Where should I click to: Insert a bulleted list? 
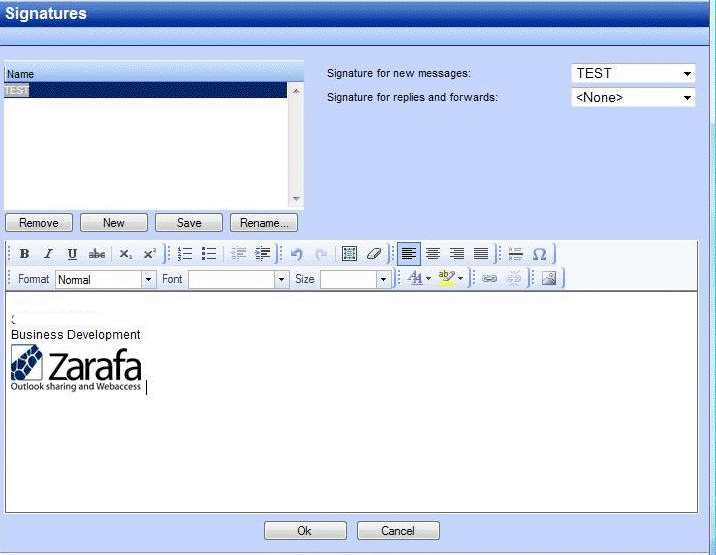tap(209, 254)
